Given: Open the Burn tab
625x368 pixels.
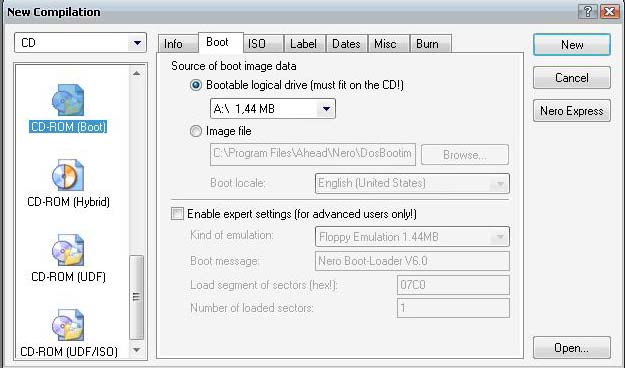Looking at the screenshot, I should pos(430,44).
